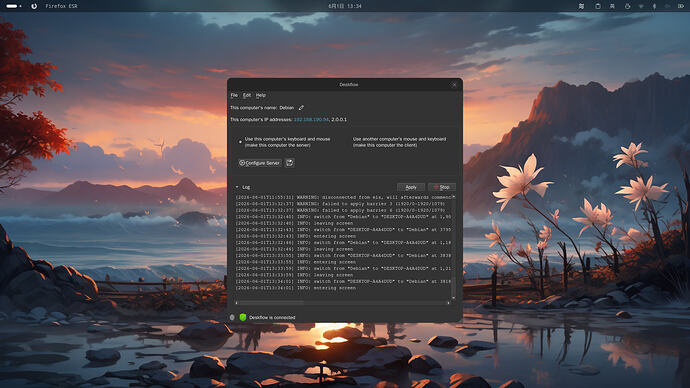The width and height of the screenshot is (690, 388).
Task: Open the clock and date in top panel
Action: click(345, 6)
